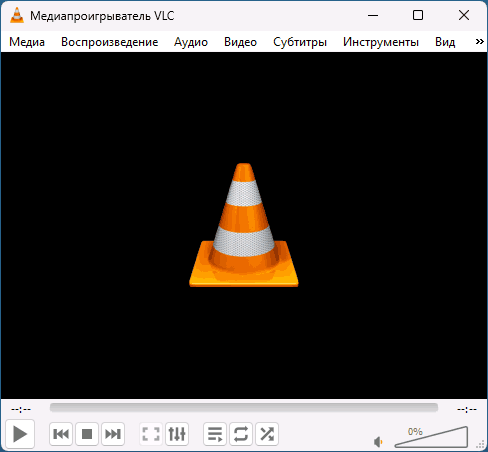This screenshot has height=452, width=488.
Task: Maximize the VLC window
Action: (418, 15)
